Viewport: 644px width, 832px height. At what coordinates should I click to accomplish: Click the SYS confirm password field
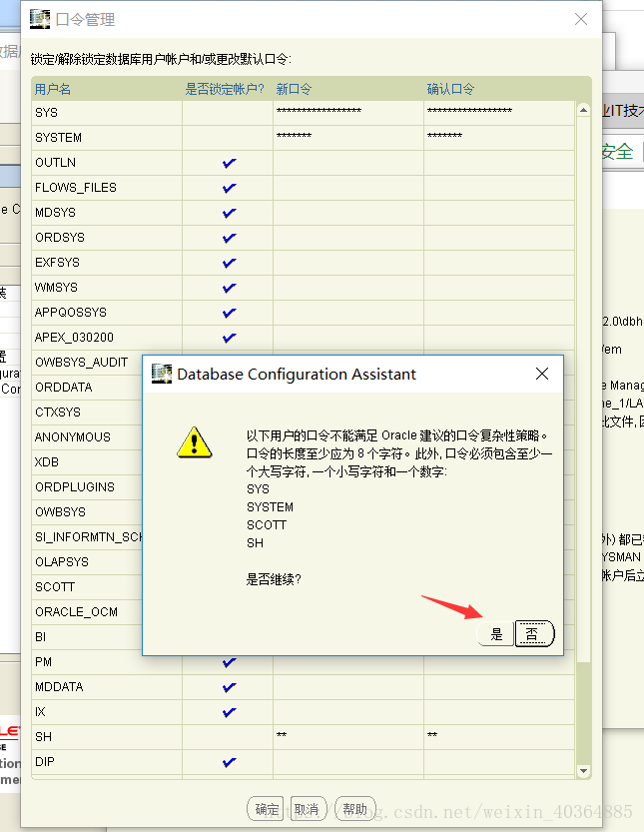499,113
